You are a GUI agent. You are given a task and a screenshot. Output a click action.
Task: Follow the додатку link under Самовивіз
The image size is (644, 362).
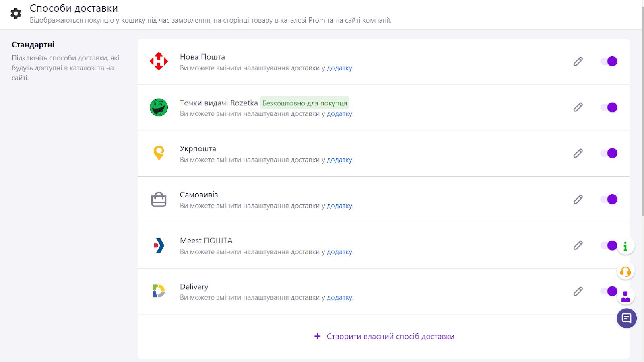click(339, 206)
